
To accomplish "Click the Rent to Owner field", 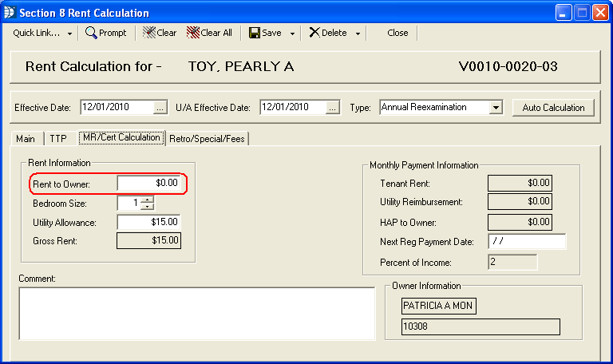I will coord(148,183).
